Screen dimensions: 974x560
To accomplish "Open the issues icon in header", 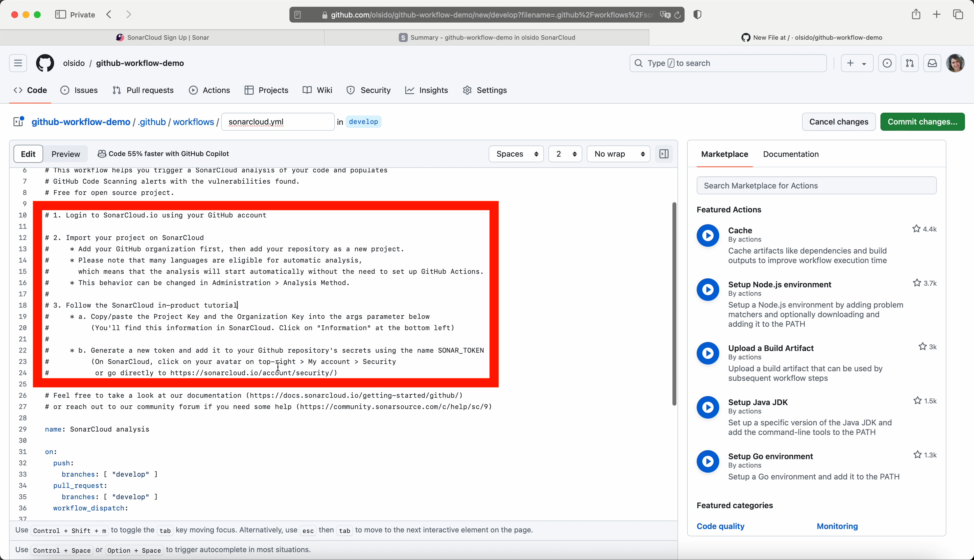I will (x=887, y=63).
